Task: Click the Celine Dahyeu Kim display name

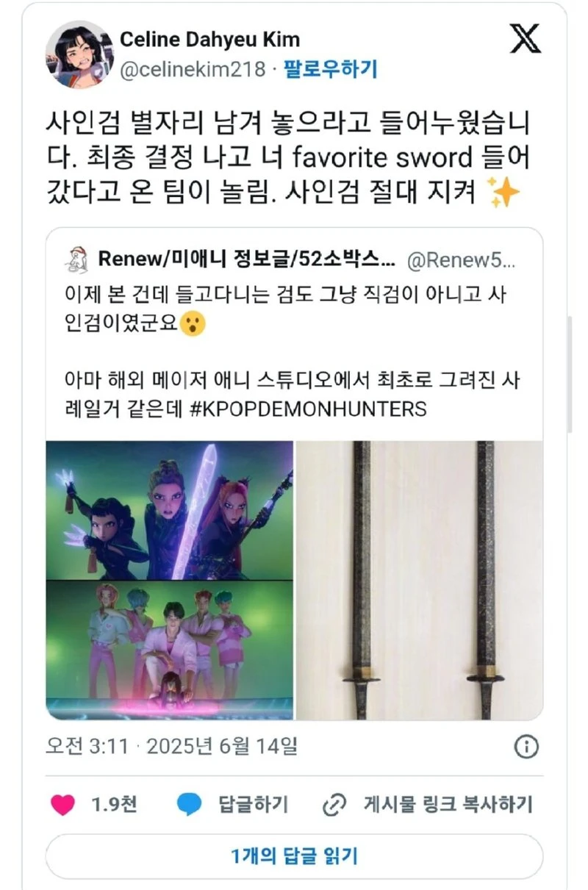Action: point(209,39)
